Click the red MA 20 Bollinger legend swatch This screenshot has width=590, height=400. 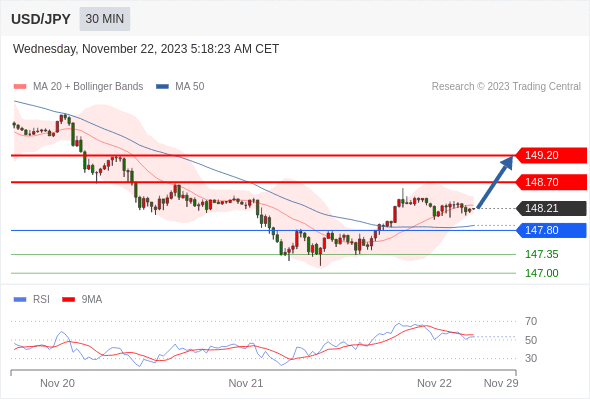[20, 87]
